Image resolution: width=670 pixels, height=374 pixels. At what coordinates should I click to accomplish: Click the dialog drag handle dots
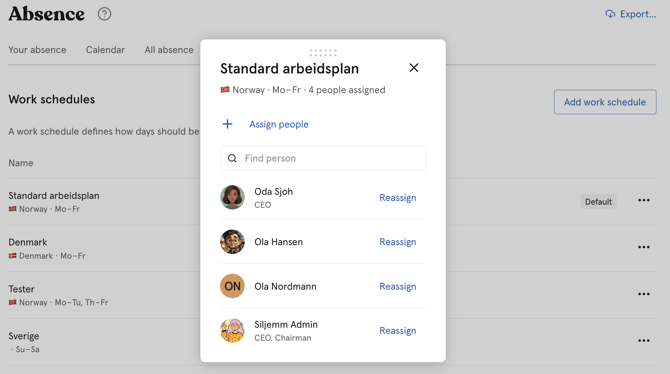click(x=323, y=53)
